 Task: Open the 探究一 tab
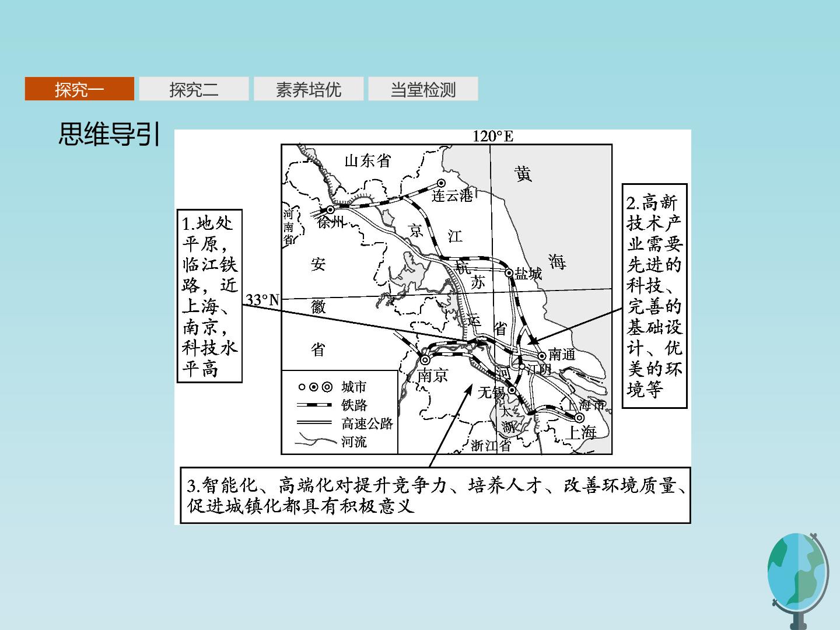(x=79, y=89)
